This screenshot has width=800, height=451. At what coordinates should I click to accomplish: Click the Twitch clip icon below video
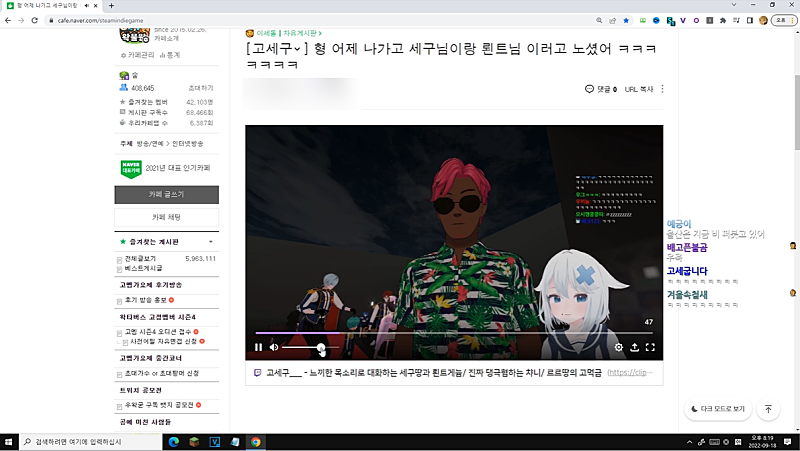coord(258,373)
